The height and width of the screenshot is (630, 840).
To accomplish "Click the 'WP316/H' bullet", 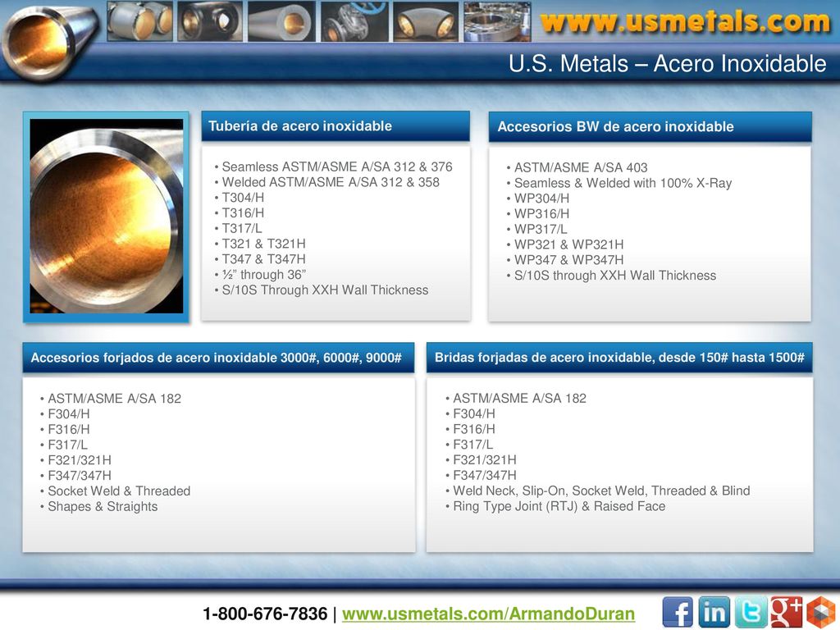I will 541,214.
